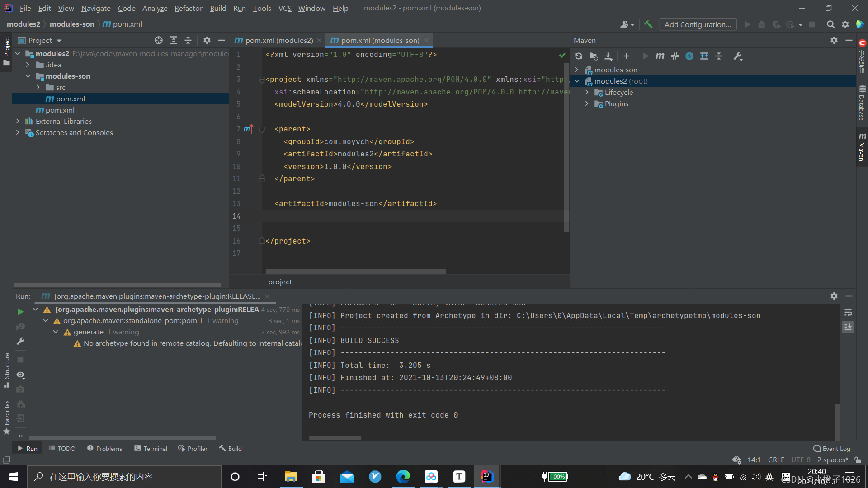Toggle Skip Tests mode in Maven toolbar
The width and height of the screenshot is (868, 488).
coord(689,56)
